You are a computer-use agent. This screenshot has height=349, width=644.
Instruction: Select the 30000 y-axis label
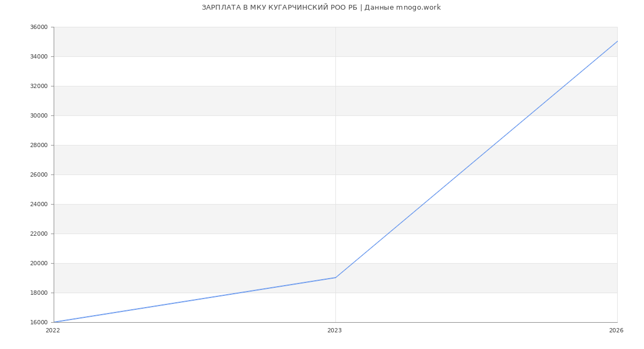click(x=40, y=116)
